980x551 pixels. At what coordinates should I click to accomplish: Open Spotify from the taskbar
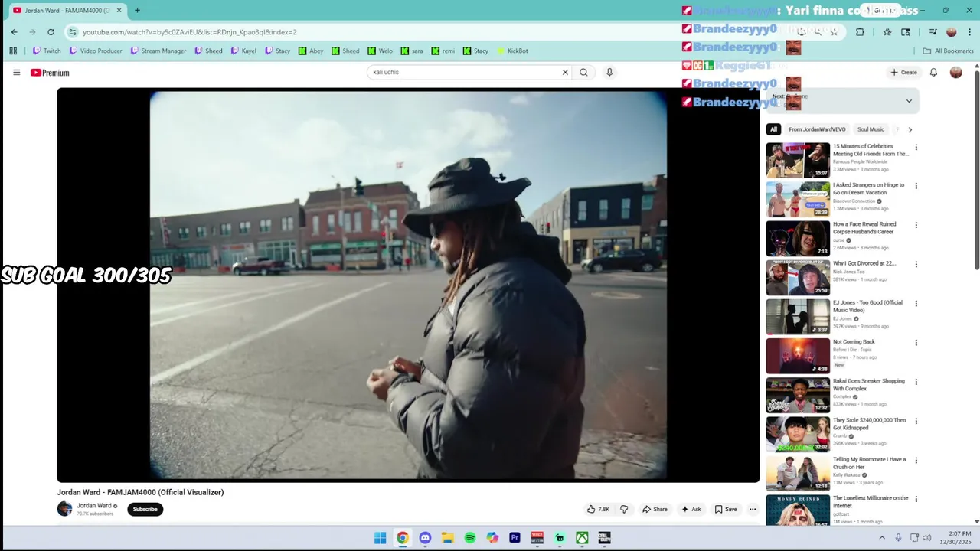click(x=470, y=538)
